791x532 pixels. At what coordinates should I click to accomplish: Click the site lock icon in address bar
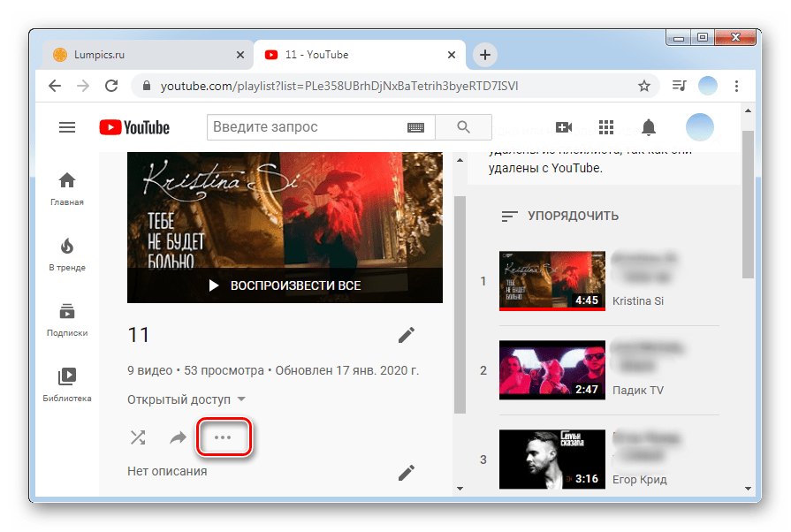(x=147, y=85)
